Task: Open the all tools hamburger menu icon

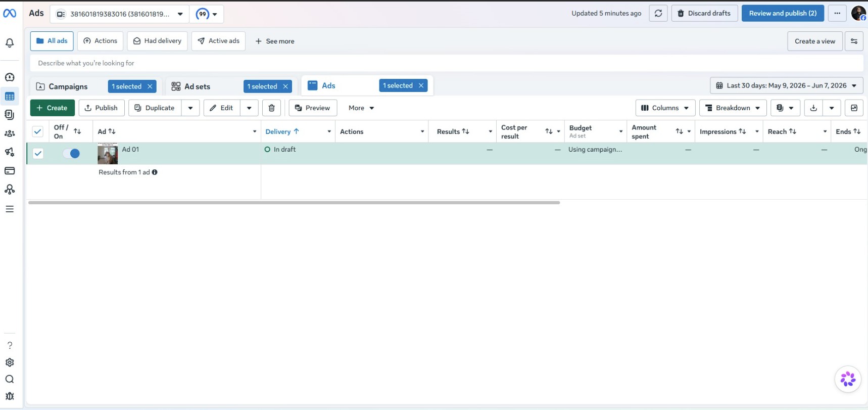Action: (x=10, y=209)
